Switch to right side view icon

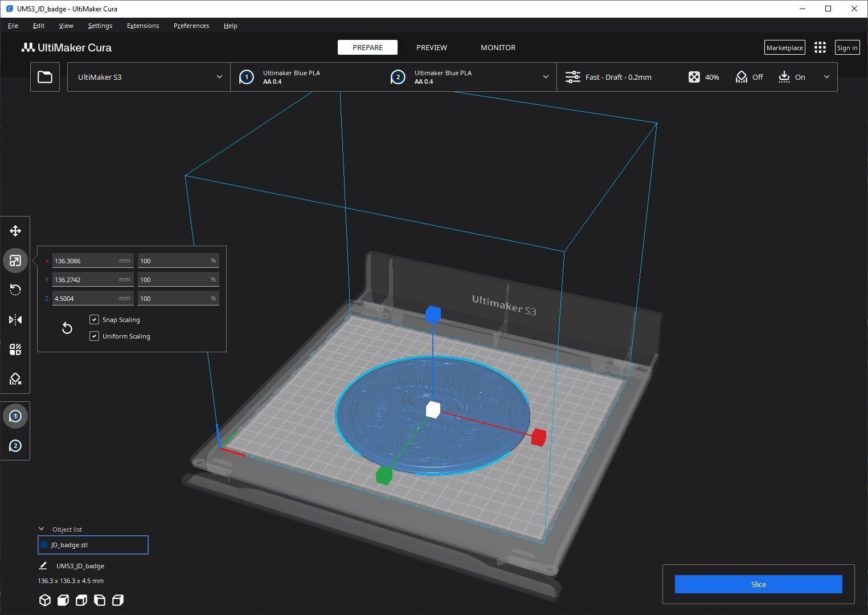coord(118,600)
